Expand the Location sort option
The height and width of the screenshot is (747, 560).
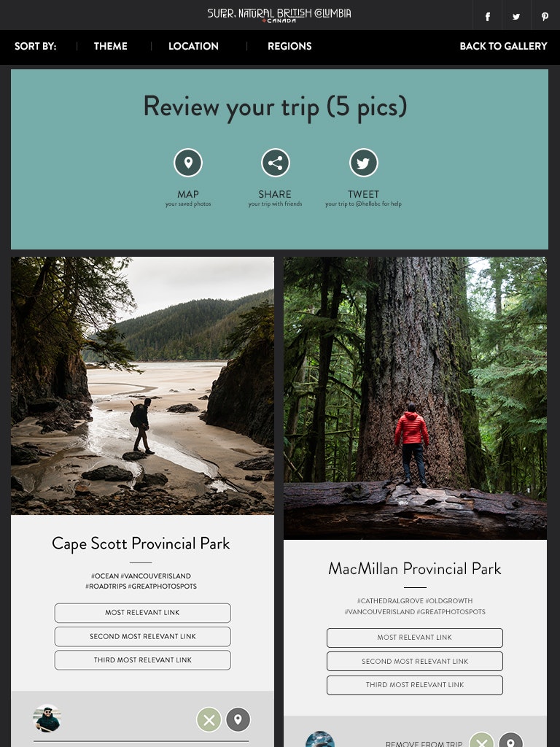(x=193, y=46)
